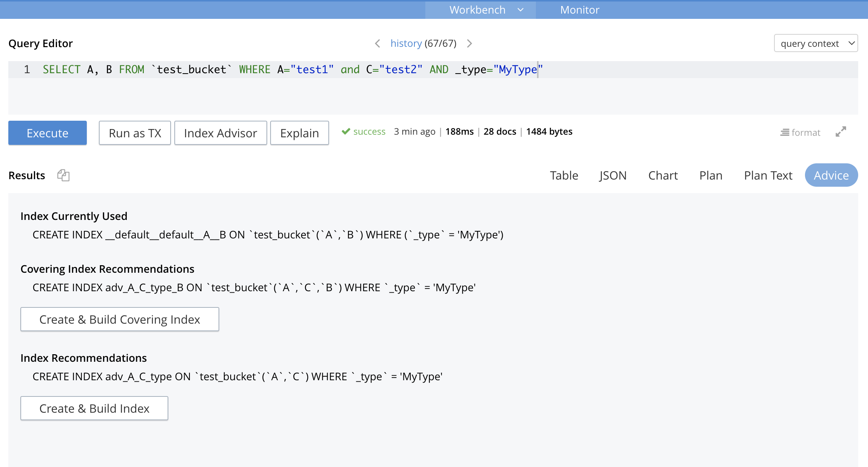Run the Index Advisor
The height and width of the screenshot is (467, 868).
pyautogui.click(x=220, y=133)
